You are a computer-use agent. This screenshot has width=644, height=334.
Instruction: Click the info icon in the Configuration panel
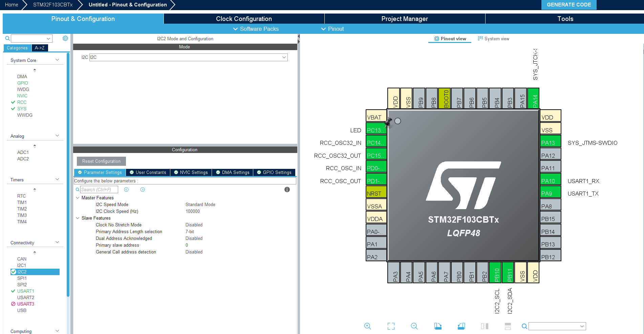pos(287,190)
